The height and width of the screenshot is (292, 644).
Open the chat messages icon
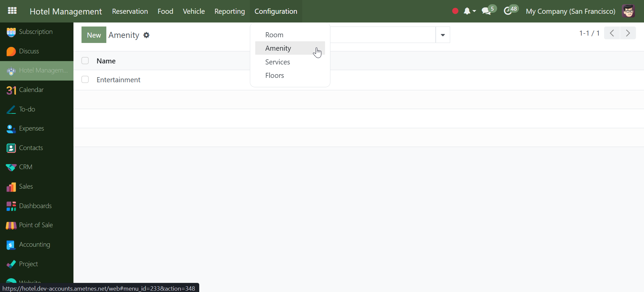click(x=486, y=11)
